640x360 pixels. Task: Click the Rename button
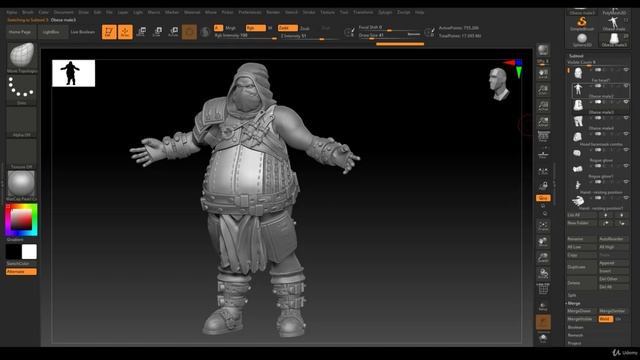pos(582,239)
